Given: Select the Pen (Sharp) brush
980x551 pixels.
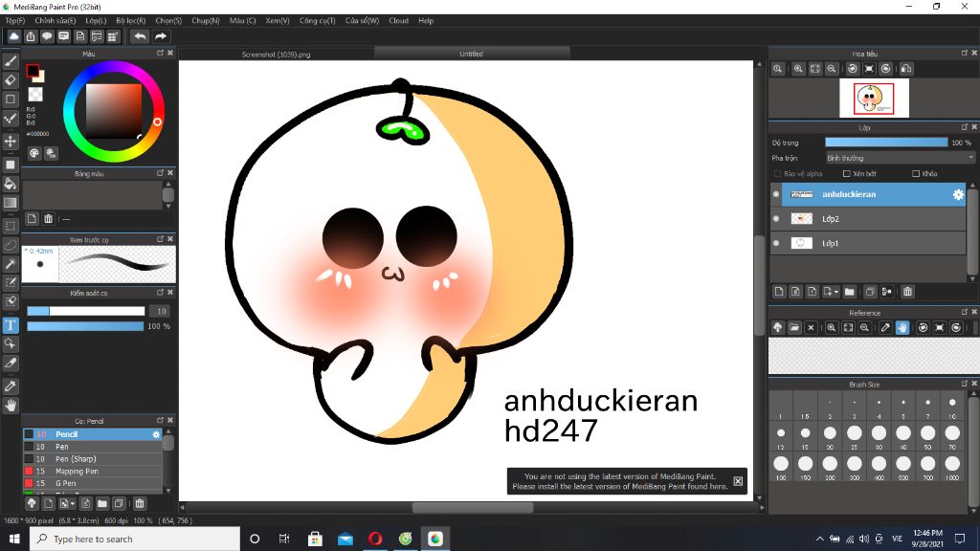Looking at the screenshot, I should click(93, 458).
